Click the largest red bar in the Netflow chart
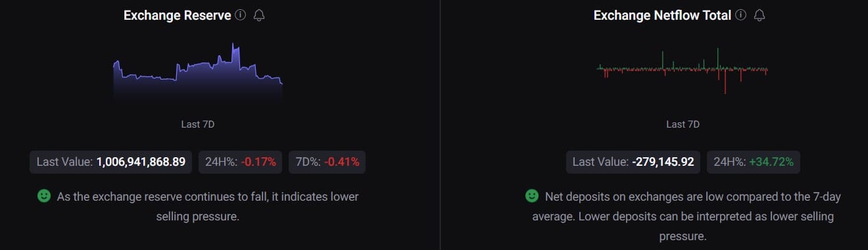The height and width of the screenshot is (250, 868). pos(725,82)
